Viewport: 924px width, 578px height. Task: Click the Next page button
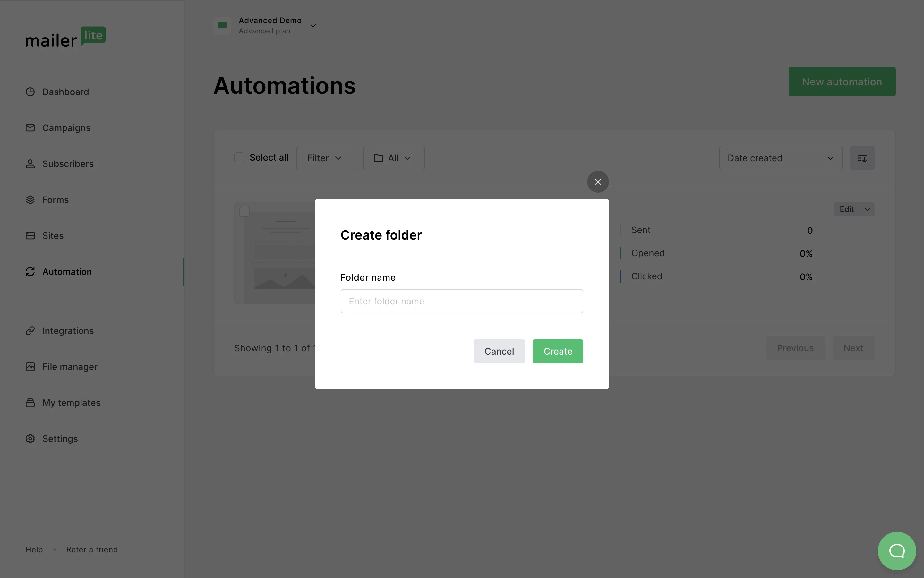click(853, 348)
